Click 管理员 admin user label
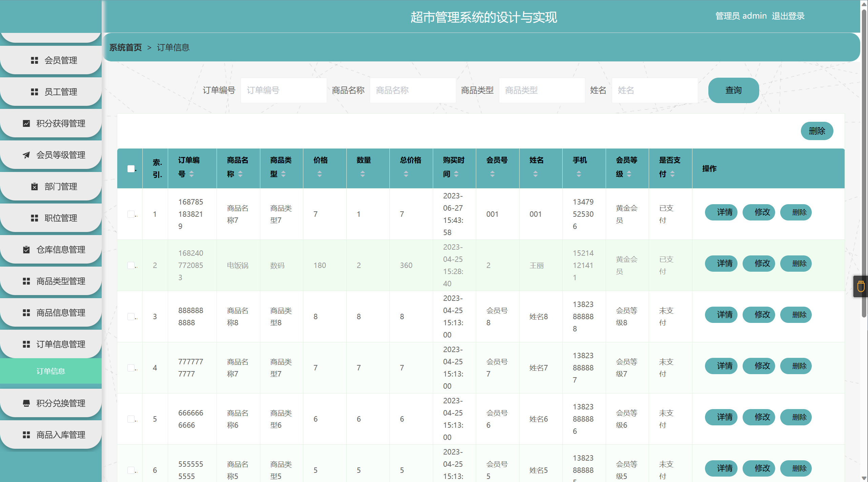868x482 pixels. [x=741, y=16]
